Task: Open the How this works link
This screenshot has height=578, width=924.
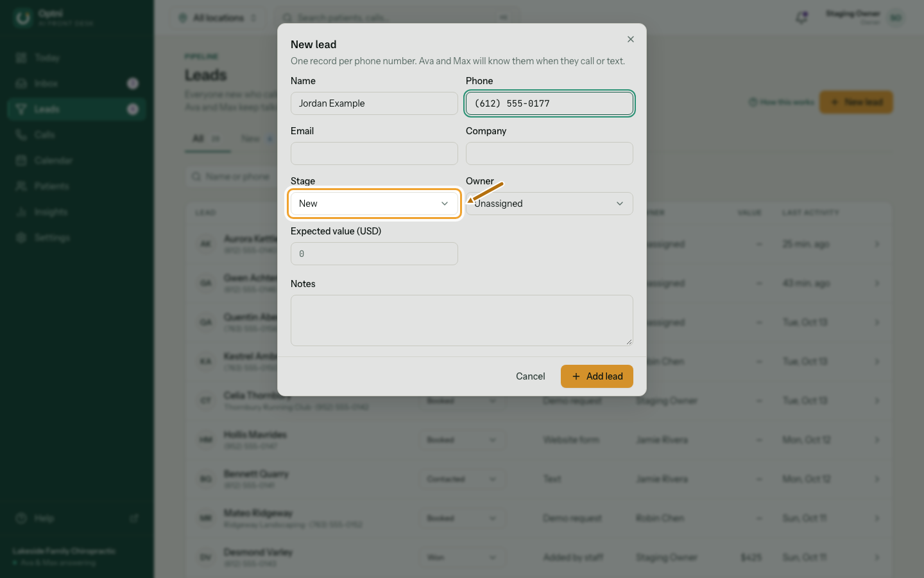Action: (x=782, y=102)
